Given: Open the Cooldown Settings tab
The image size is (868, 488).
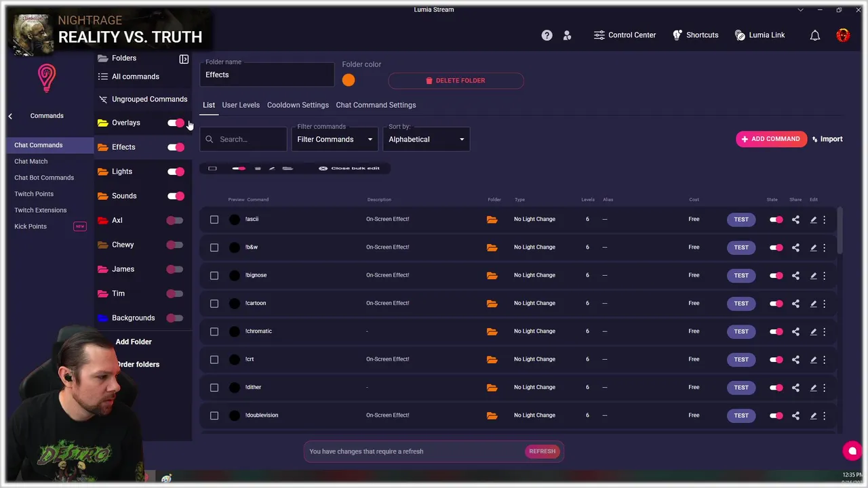Looking at the screenshot, I should pyautogui.click(x=298, y=105).
